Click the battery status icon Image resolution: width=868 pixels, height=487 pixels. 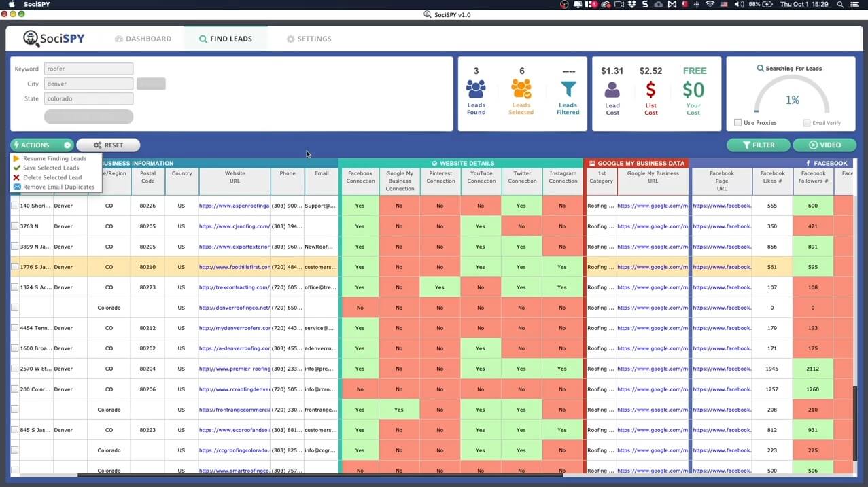coord(768,5)
